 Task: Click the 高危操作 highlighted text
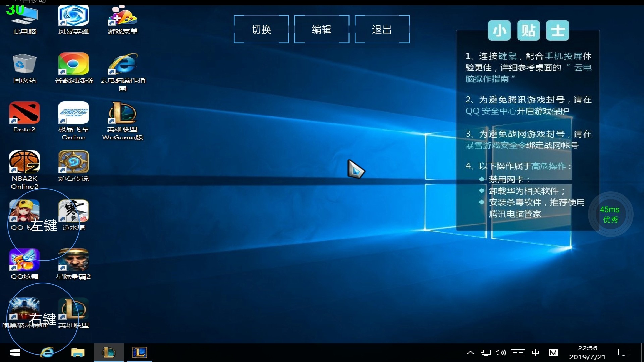coord(549,166)
